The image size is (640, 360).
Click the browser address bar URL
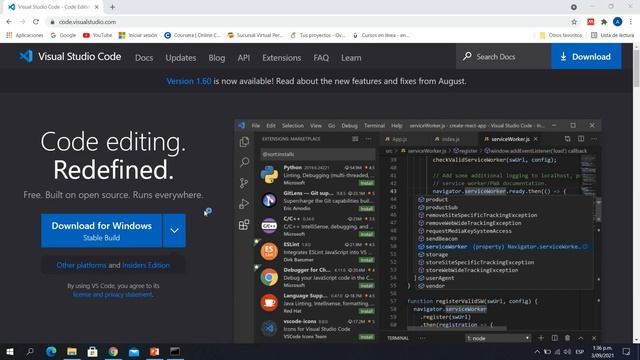(87, 22)
